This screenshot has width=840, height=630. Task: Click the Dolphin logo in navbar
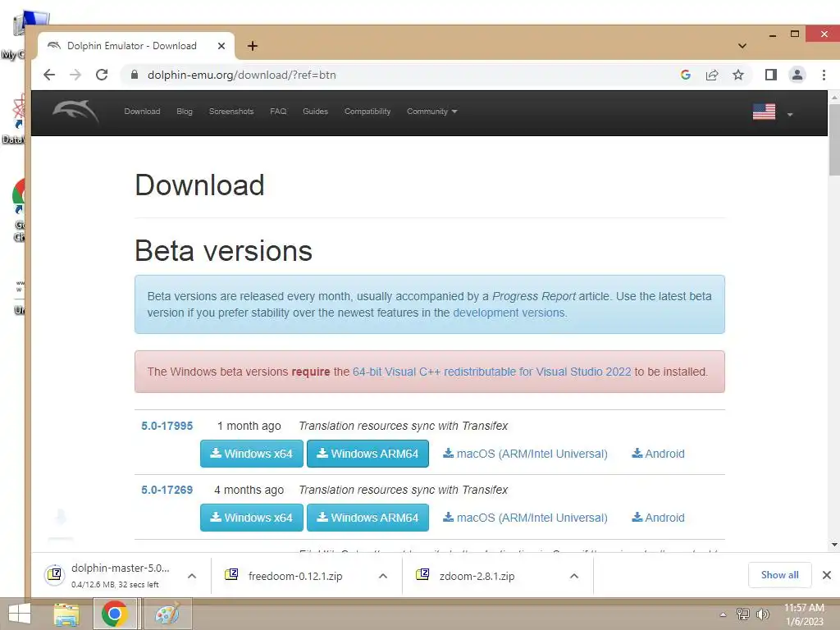(75, 112)
